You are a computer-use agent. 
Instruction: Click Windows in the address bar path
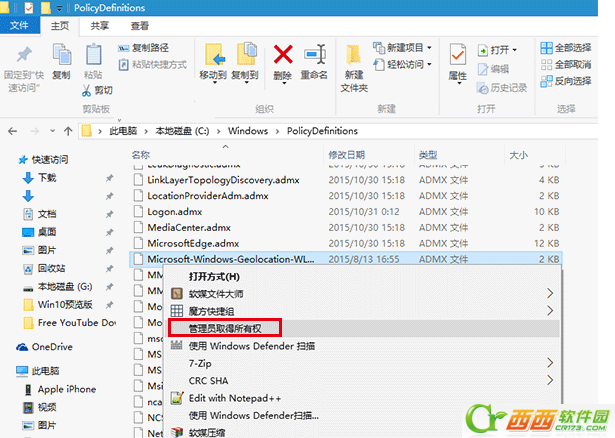248,131
